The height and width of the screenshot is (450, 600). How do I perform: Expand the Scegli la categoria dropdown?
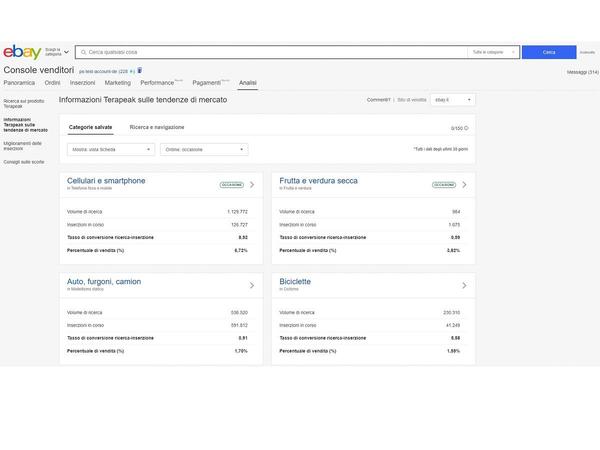point(57,52)
